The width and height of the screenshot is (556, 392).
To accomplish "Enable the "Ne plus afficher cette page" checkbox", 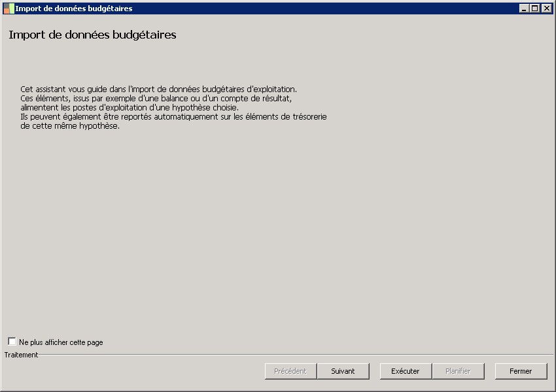I will [12, 342].
